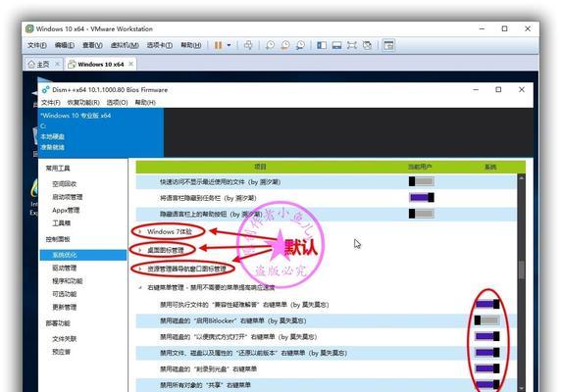This screenshot has height=392, width=561.
Task: Click the list scrollbar thumb
Action: click(522, 269)
